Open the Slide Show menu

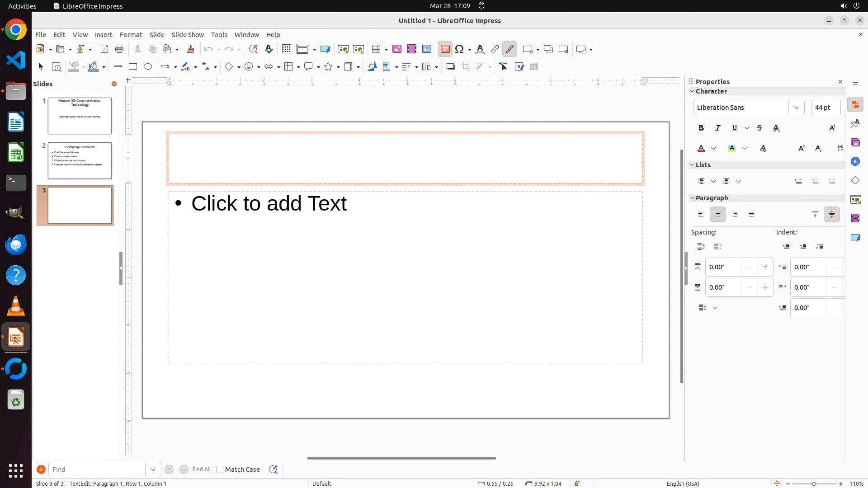188,35
